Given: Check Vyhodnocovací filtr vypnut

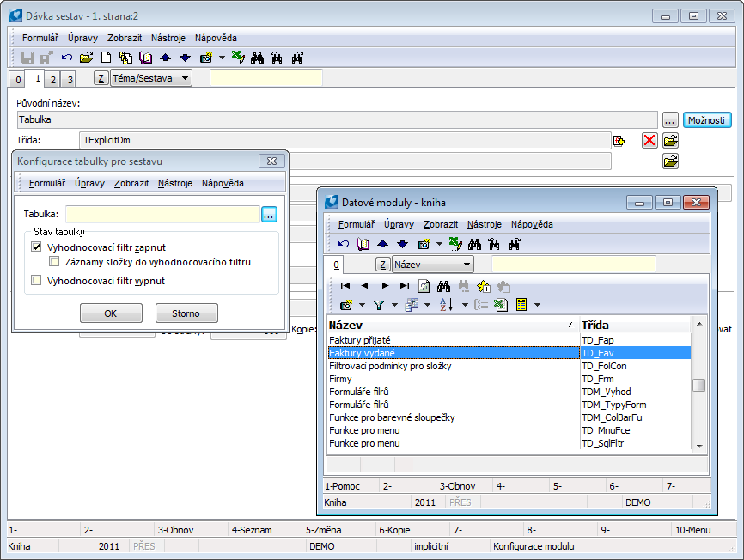Looking at the screenshot, I should tap(36, 280).
